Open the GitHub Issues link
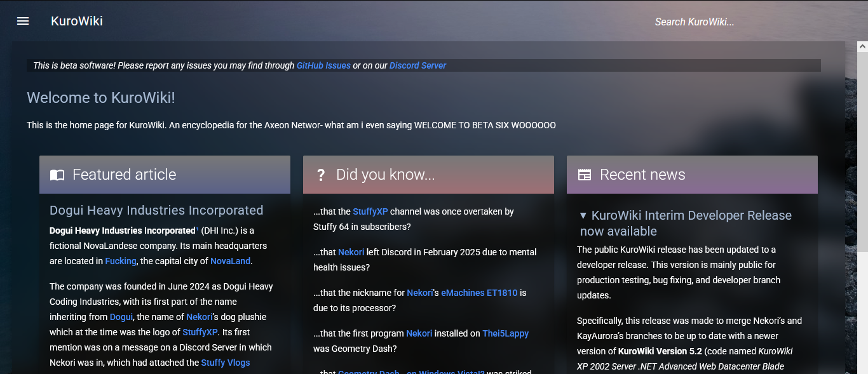This screenshot has height=374, width=868. point(323,65)
